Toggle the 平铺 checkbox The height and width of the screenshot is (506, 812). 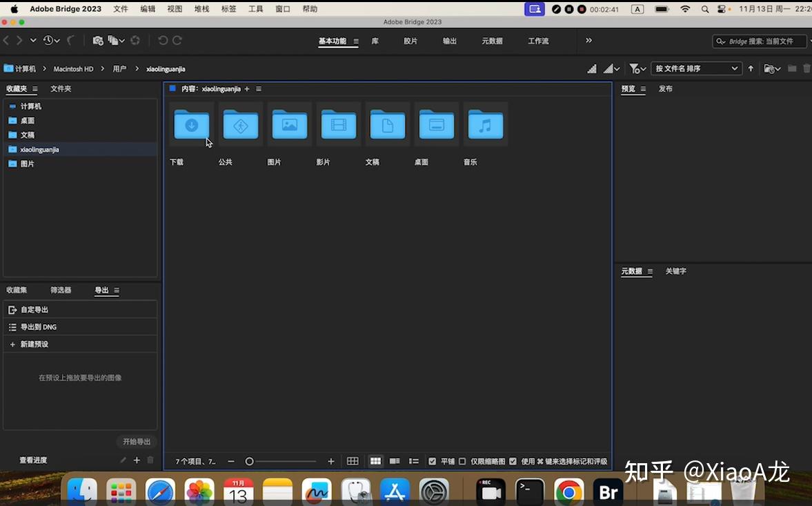(433, 460)
